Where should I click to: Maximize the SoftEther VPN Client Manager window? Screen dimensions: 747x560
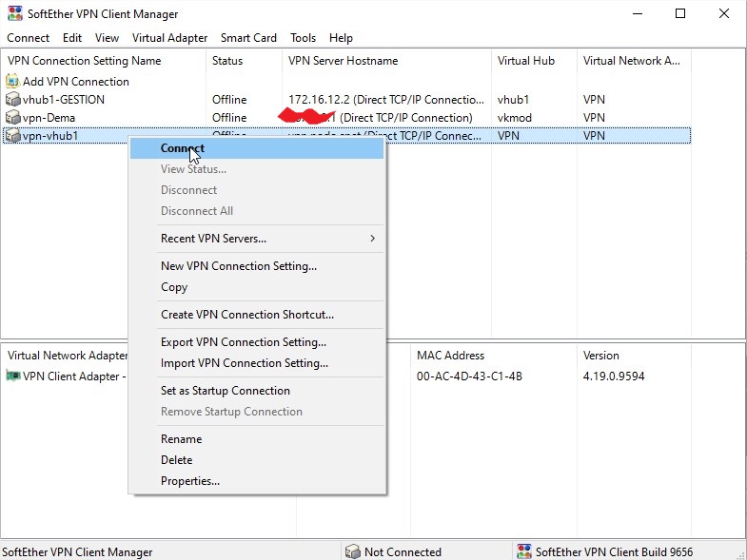coord(680,13)
